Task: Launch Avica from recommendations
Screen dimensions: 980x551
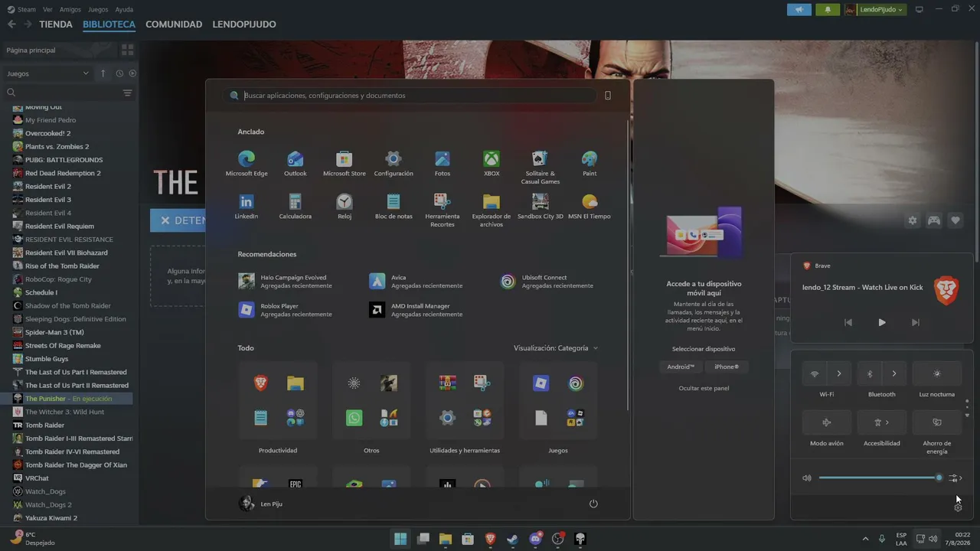Action: [x=416, y=282]
